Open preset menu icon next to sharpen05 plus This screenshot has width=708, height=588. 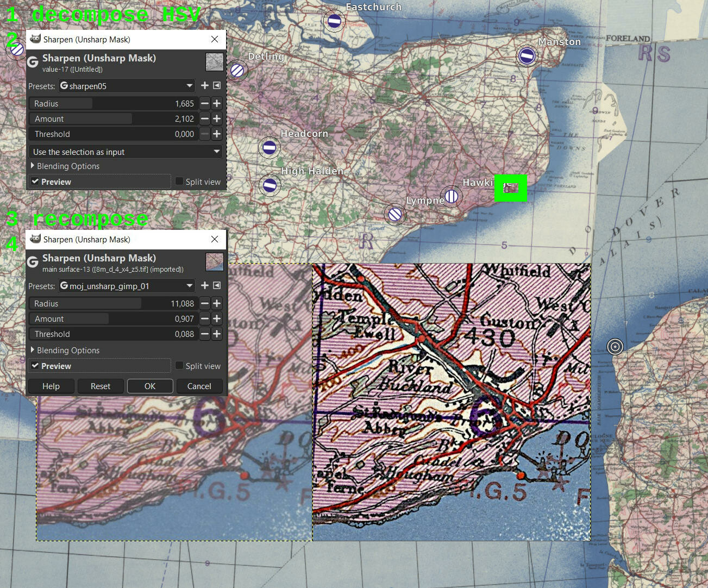[217, 86]
